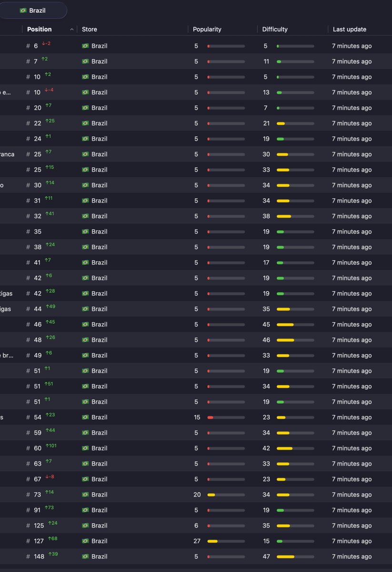Click the Brazil flag in the #24 row

point(85,139)
